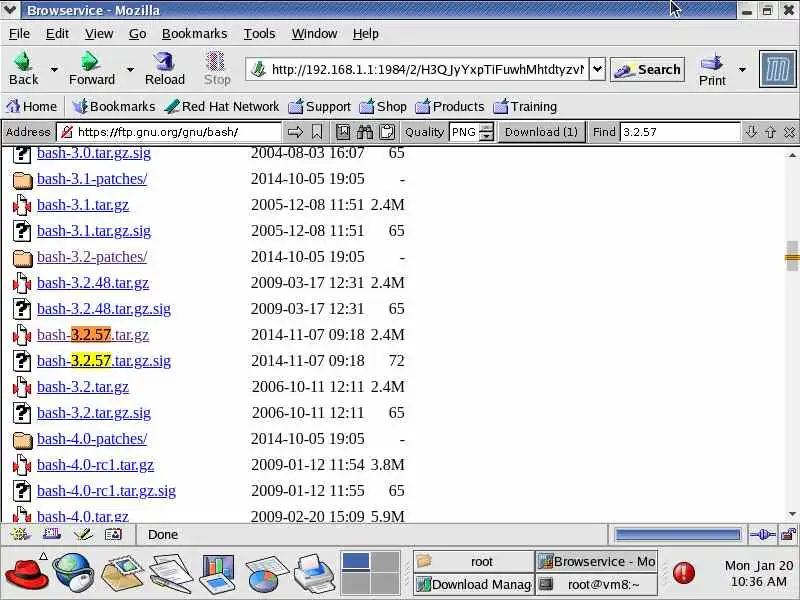Click the page-load progress bar
This screenshot has height=600, width=800.
678,534
